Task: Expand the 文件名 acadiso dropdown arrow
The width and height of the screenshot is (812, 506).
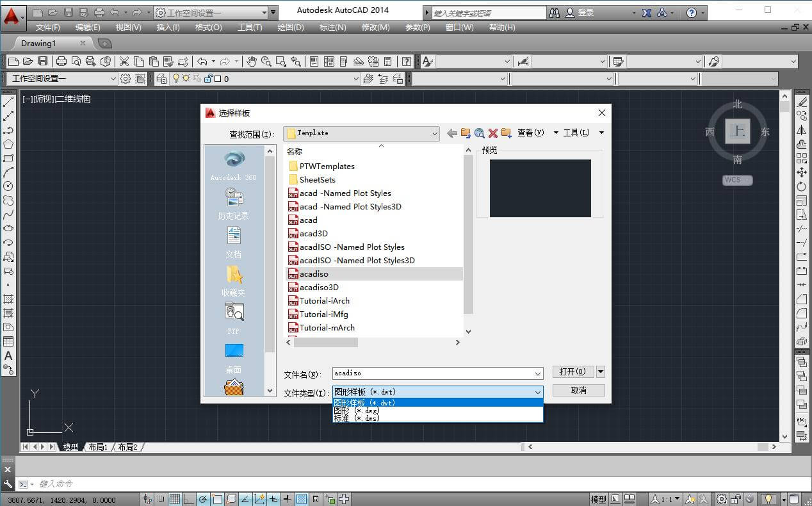Action: point(538,373)
